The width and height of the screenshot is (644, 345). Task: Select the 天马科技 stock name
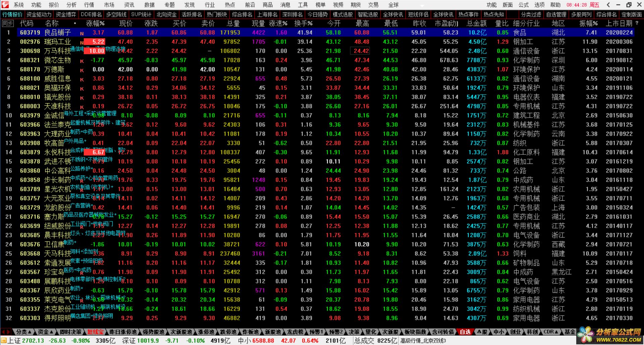58,254
